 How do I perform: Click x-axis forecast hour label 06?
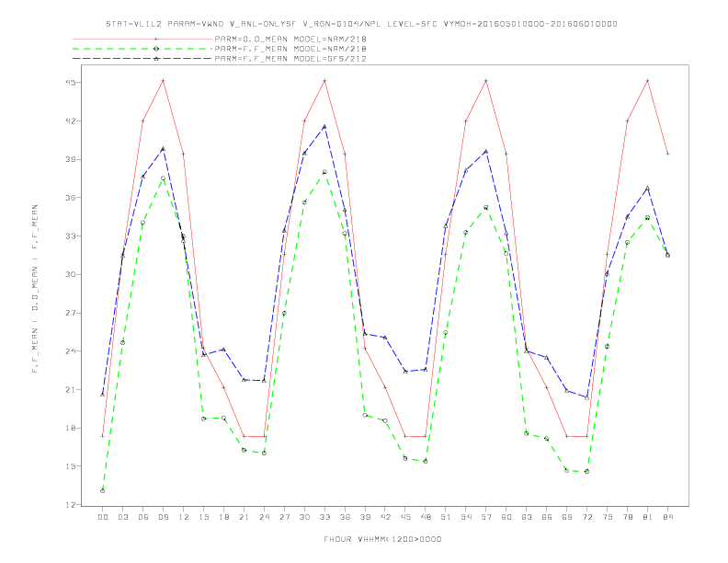143,517
